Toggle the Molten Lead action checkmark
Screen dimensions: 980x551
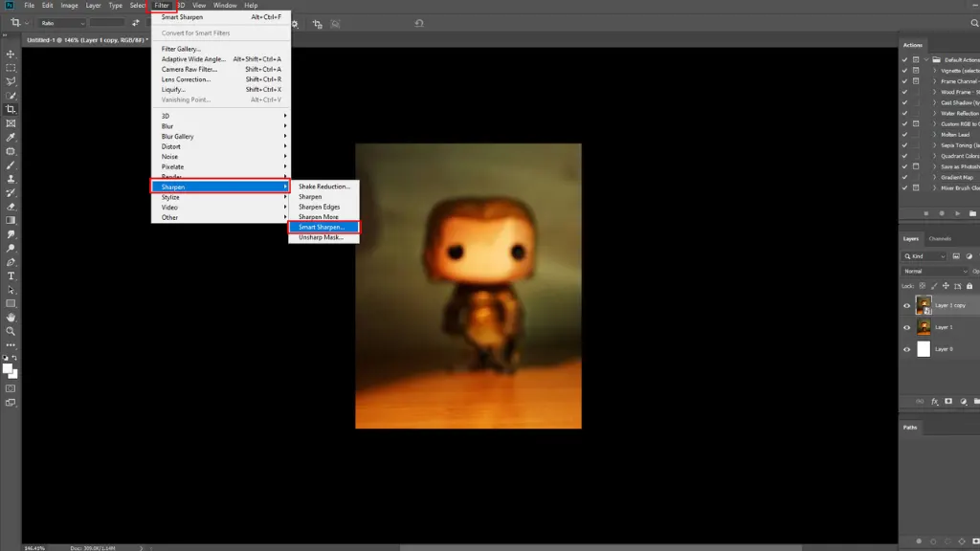point(905,134)
